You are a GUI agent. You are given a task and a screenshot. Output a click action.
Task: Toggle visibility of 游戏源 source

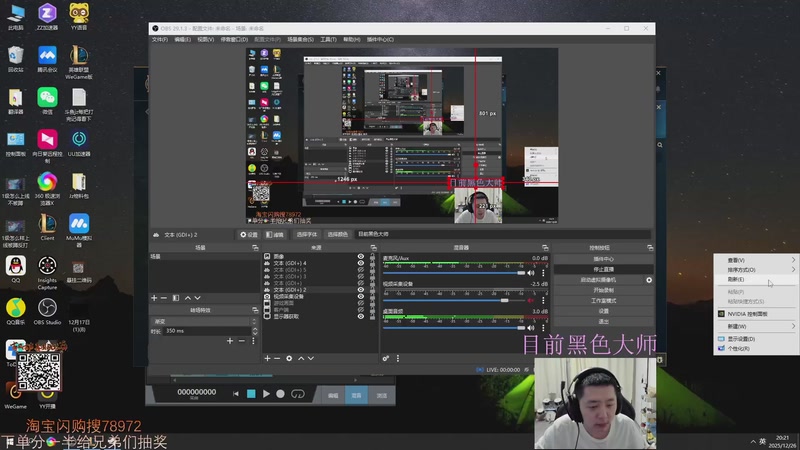pyautogui.click(x=361, y=303)
